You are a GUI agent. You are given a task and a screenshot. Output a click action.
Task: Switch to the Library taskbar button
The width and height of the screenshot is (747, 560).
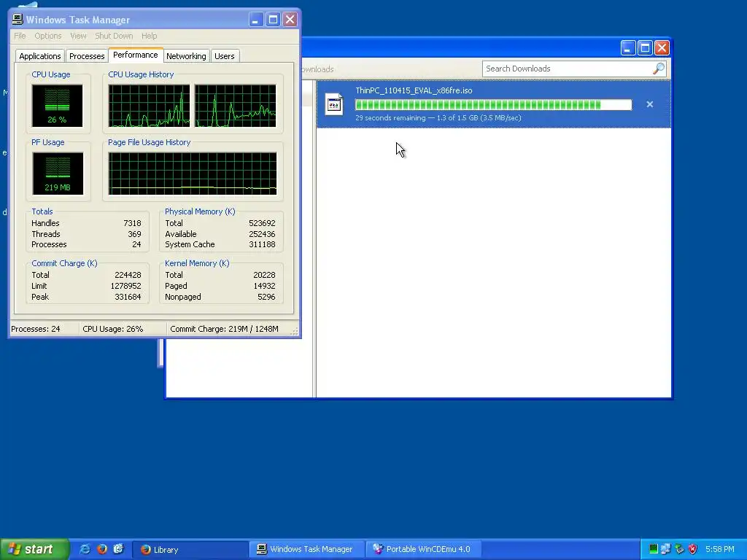tap(190, 550)
